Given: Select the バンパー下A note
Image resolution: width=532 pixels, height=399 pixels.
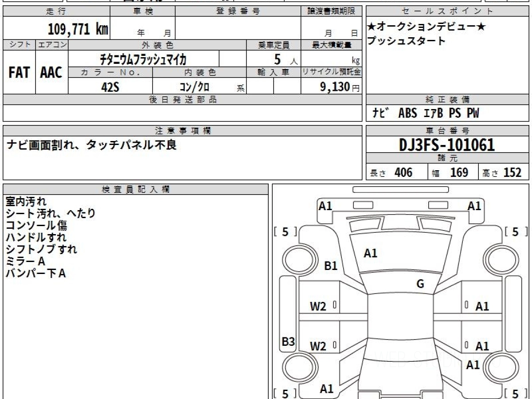Looking at the screenshot, I should pos(36,273).
